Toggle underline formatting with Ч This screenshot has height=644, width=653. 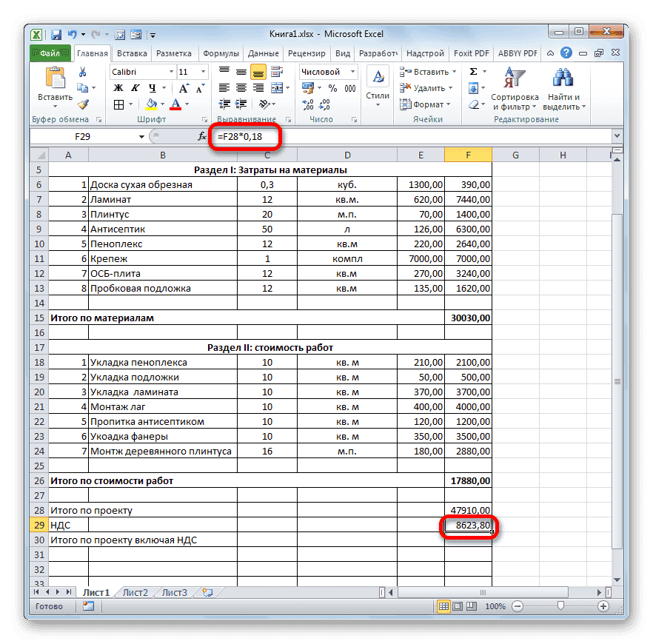coord(152,87)
